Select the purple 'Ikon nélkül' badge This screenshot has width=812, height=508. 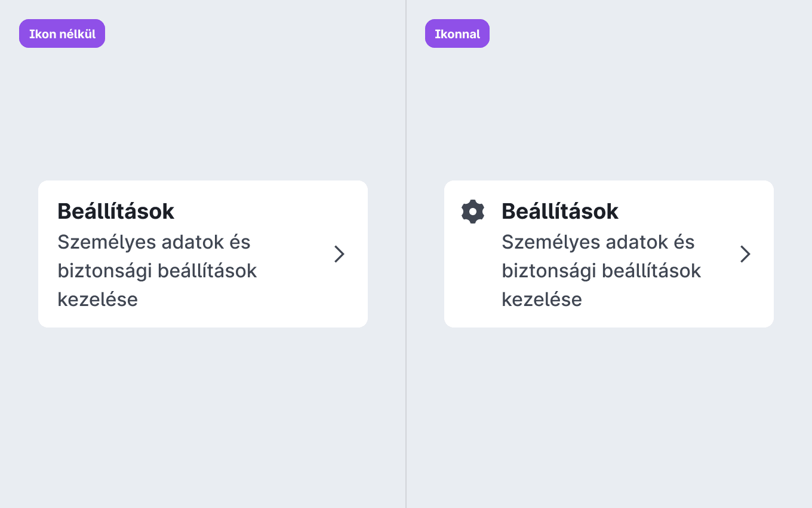coord(62,33)
